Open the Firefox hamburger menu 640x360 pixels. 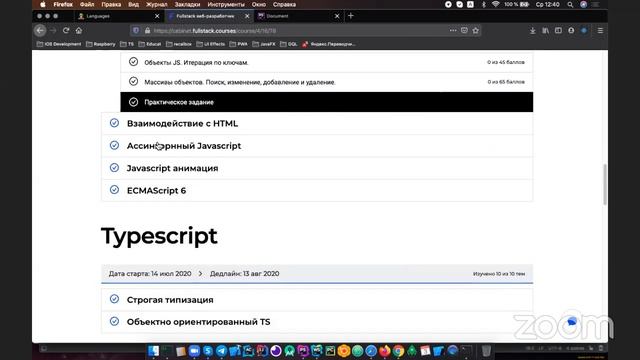[600, 31]
